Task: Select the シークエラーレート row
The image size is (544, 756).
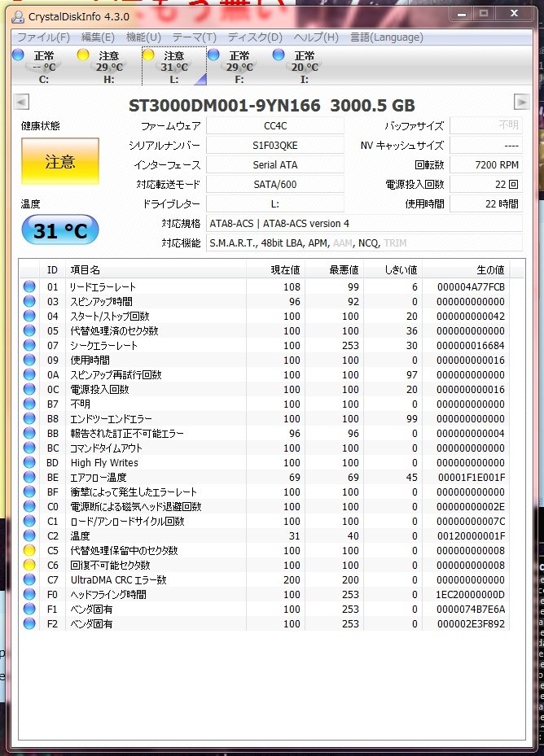Action: click(265, 345)
